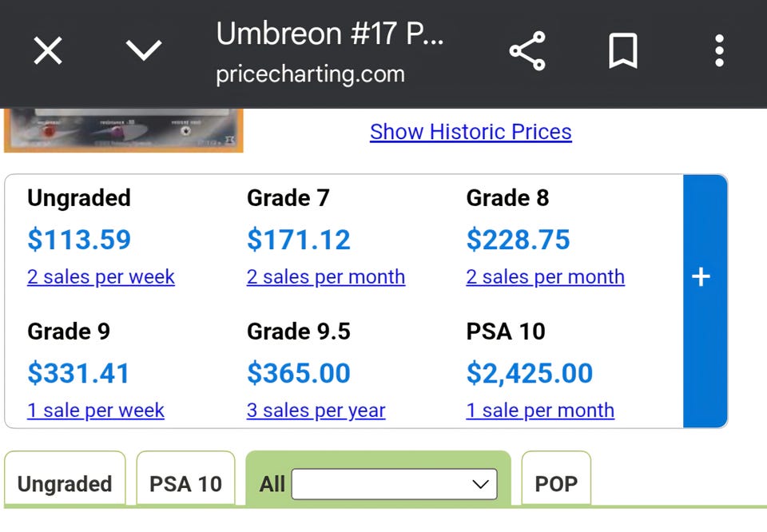Open PSA 10 1 sale per month link
The image size is (767, 532).
coord(541,411)
